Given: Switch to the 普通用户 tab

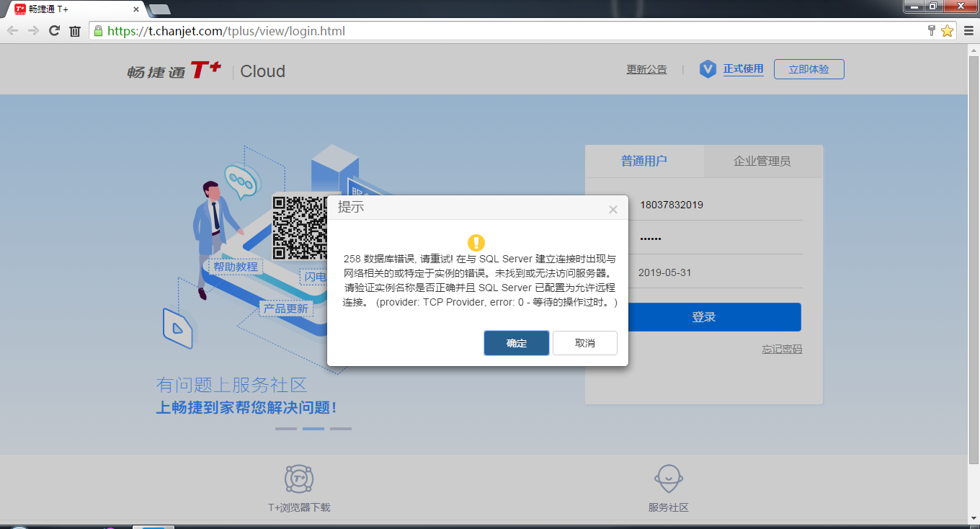Looking at the screenshot, I should click(x=644, y=161).
